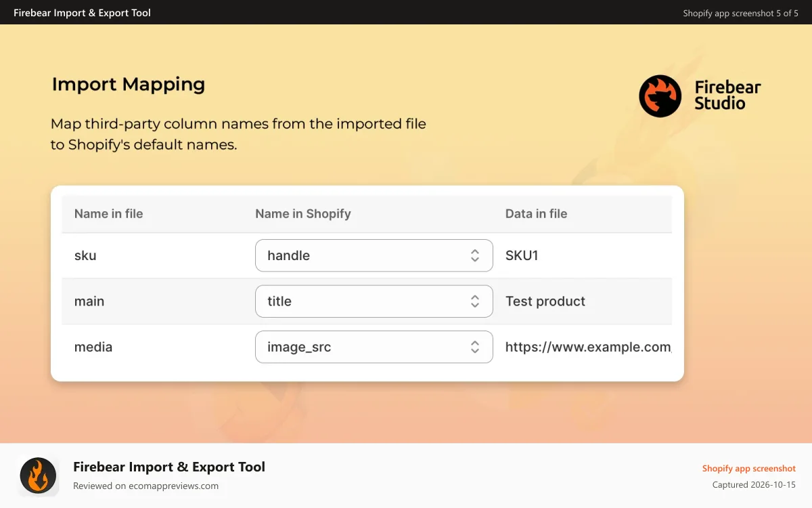Click the "Firebear Studio" wordmark text
This screenshot has height=508, width=812.
point(727,96)
